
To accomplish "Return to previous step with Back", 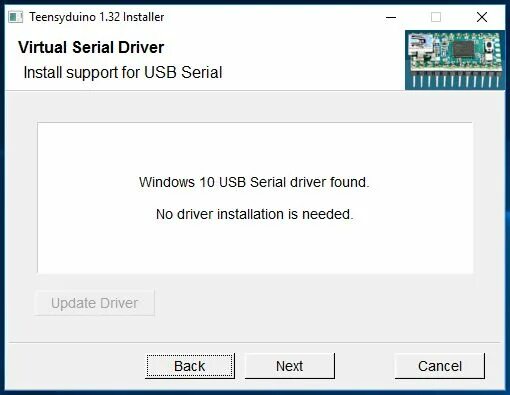I will pyautogui.click(x=190, y=366).
